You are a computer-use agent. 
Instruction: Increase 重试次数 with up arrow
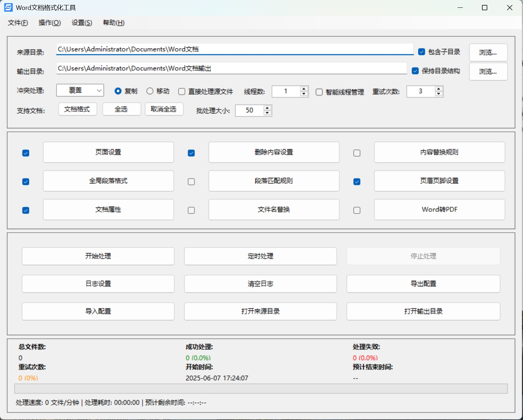point(438,89)
